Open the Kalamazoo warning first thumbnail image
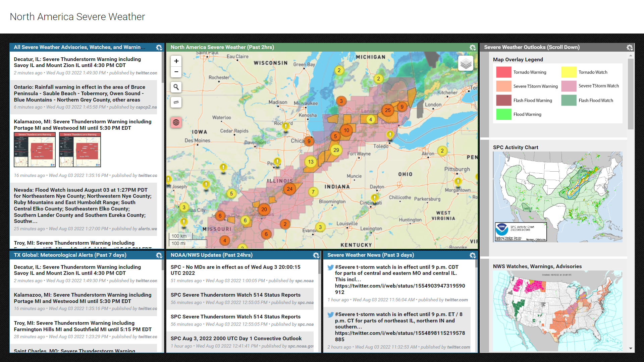Image resolution: width=644 pixels, height=362 pixels. [35, 149]
